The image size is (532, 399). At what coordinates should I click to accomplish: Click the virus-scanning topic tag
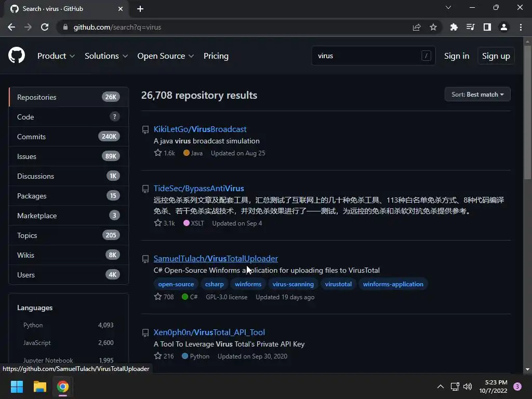(x=293, y=284)
